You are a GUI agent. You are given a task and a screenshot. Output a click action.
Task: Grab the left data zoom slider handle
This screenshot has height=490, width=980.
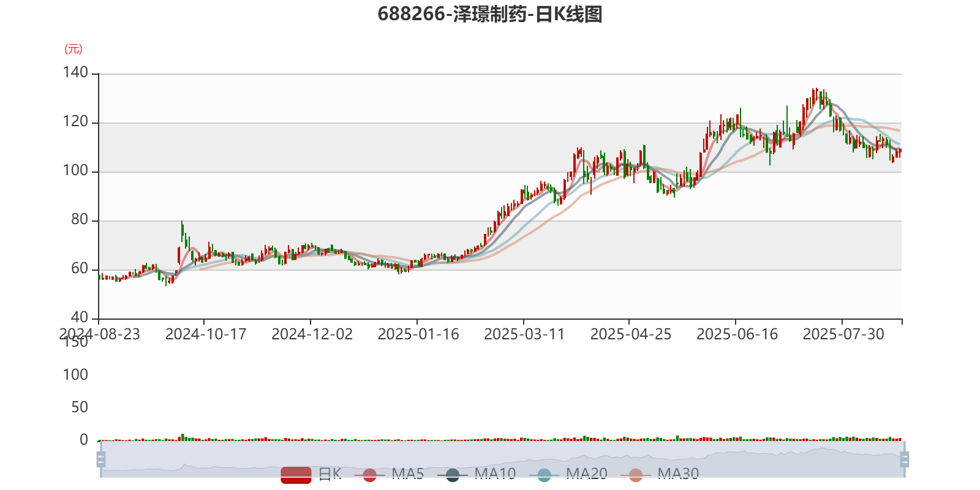(x=101, y=459)
